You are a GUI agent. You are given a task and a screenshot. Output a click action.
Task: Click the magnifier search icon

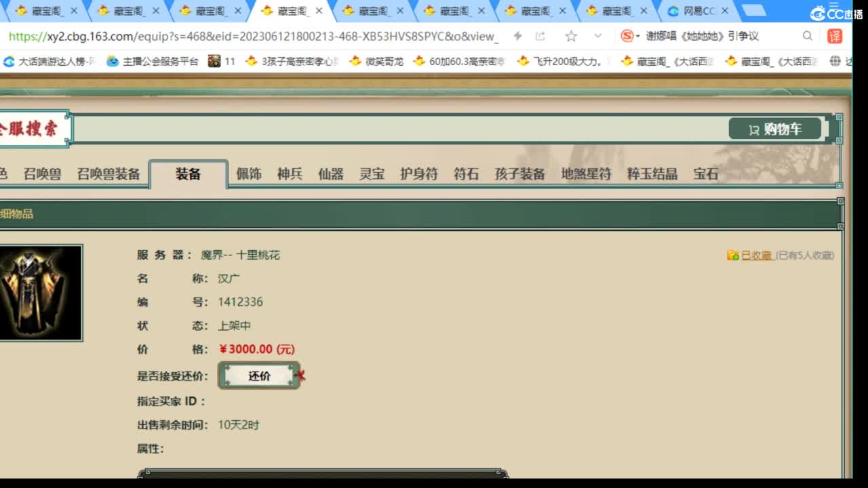(x=807, y=36)
